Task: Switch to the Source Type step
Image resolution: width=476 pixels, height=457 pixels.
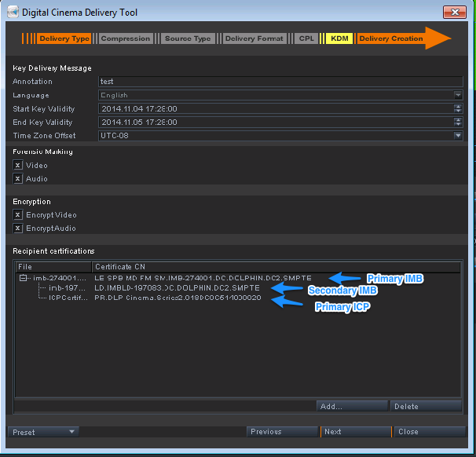Action: 188,38
